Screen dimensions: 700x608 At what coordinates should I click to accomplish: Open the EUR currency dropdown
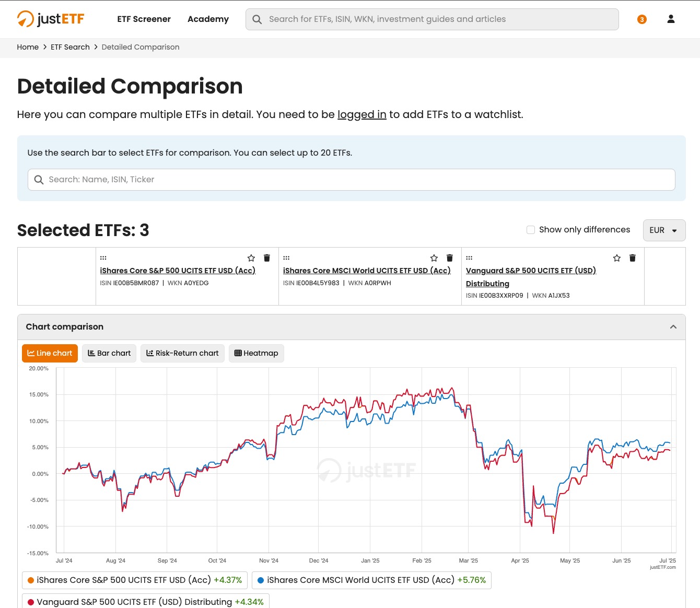(x=664, y=230)
